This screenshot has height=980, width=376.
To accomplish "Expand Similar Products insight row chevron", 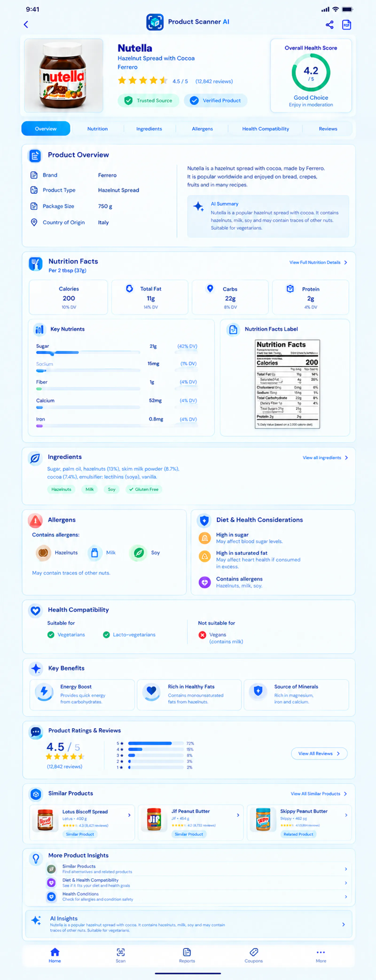I will pyautogui.click(x=346, y=869).
